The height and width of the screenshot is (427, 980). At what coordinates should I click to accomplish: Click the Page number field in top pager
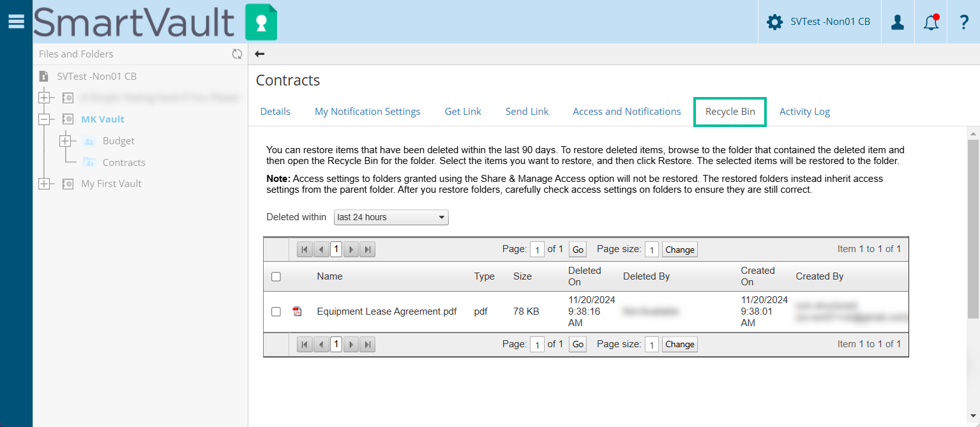pos(538,250)
